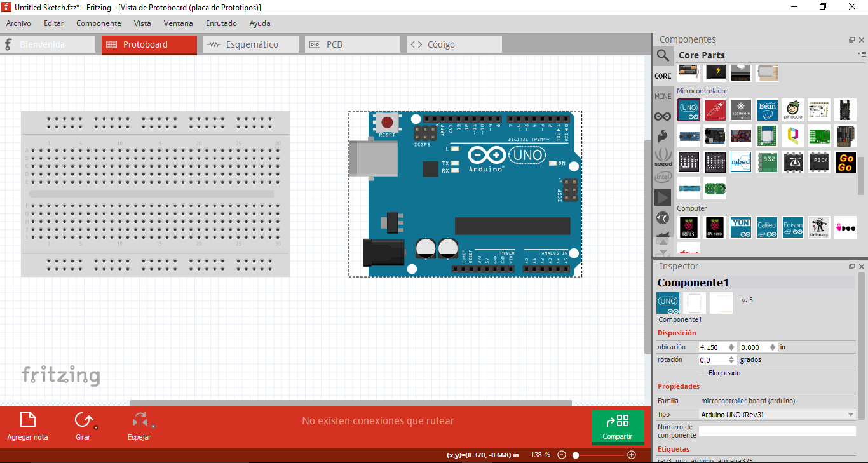Click the Espejar flip button
Screen dimensions: 868x463
click(139, 426)
